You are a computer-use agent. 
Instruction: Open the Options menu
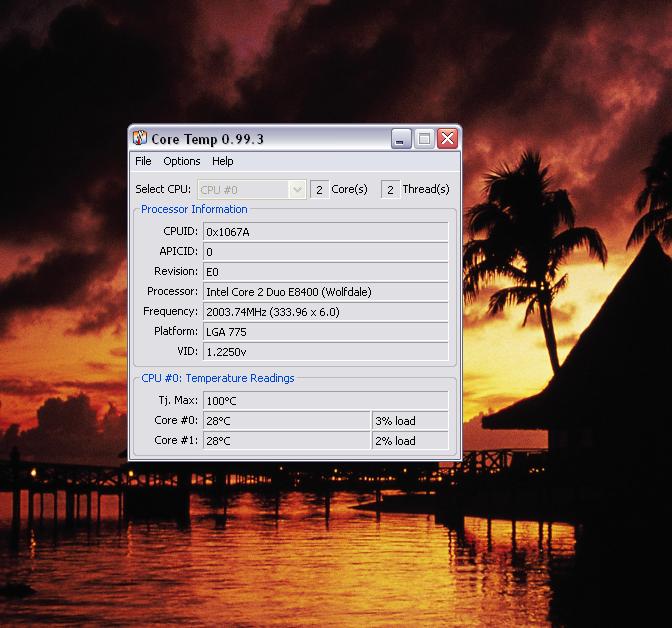(182, 161)
